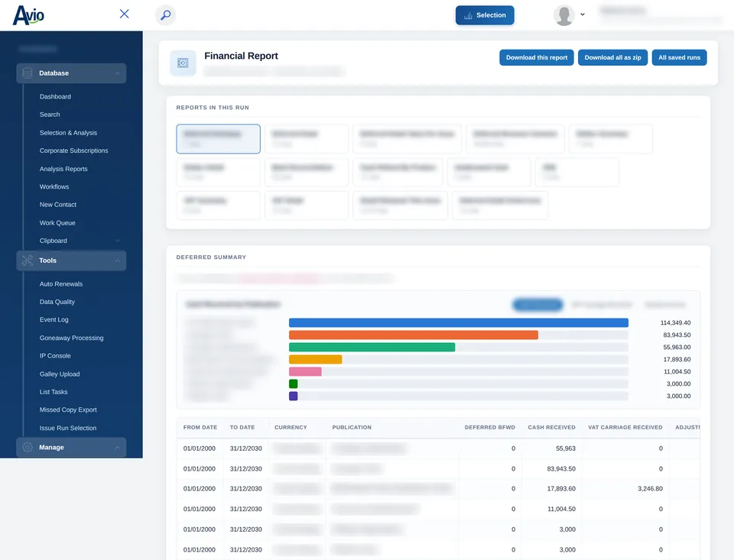Click the Database stack icon
Screen dimensions: 734x560
tap(28, 73)
